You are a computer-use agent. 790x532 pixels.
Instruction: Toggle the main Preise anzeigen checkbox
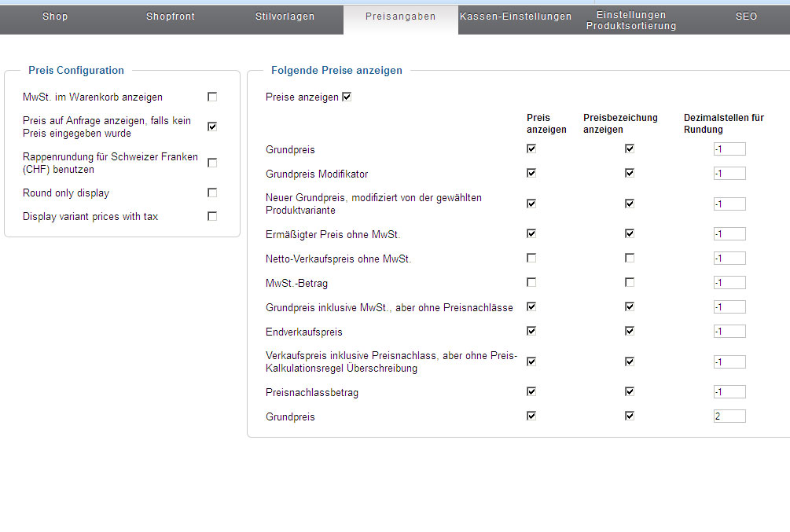tap(347, 97)
